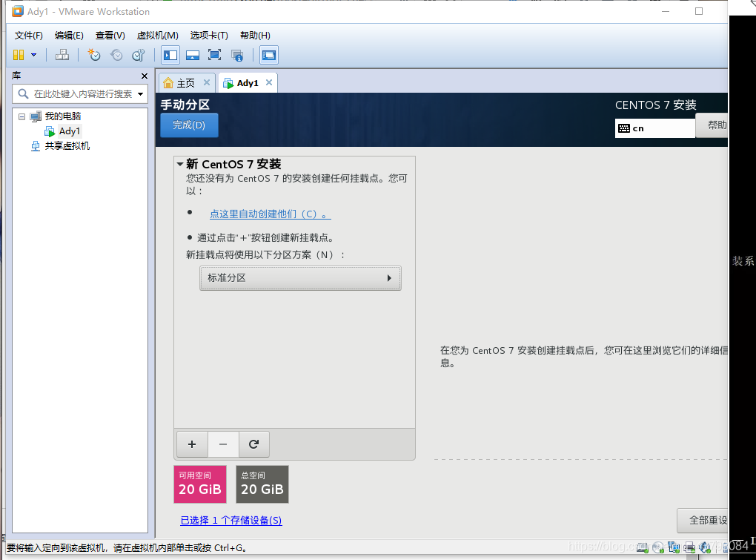Switch to the 主页 tab
Screen dimensions: 756x560
pos(185,83)
